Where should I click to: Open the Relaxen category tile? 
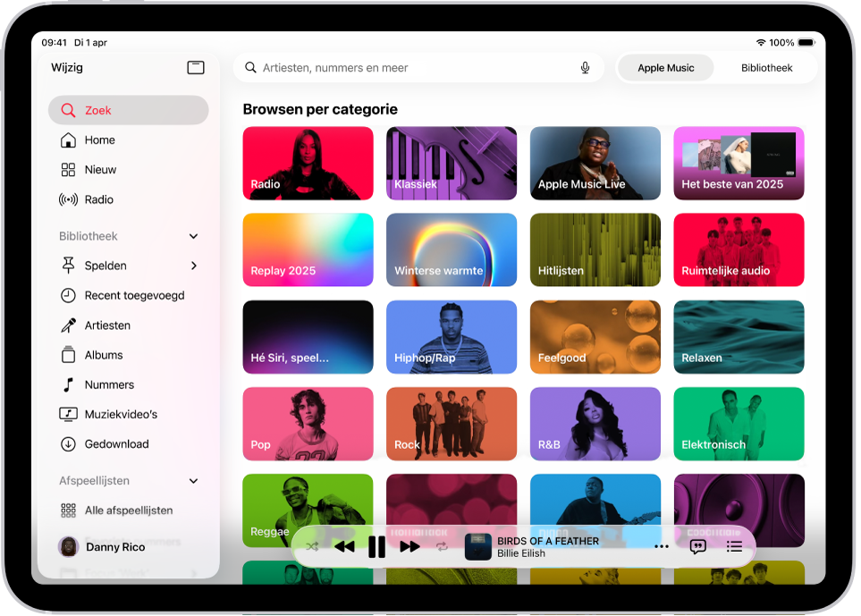[x=739, y=337]
